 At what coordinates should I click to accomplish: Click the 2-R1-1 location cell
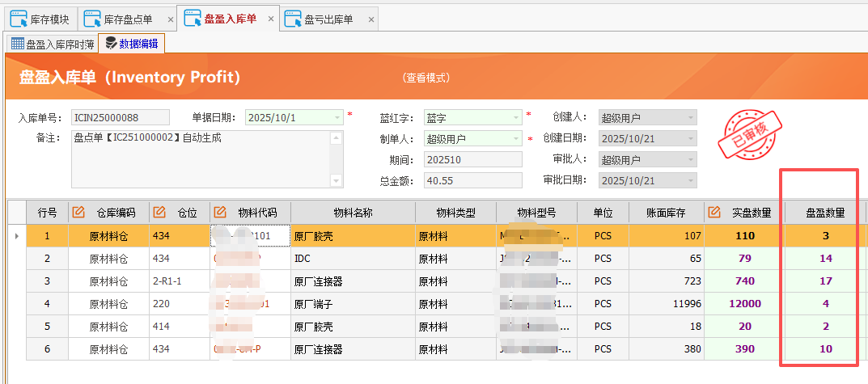(180, 281)
